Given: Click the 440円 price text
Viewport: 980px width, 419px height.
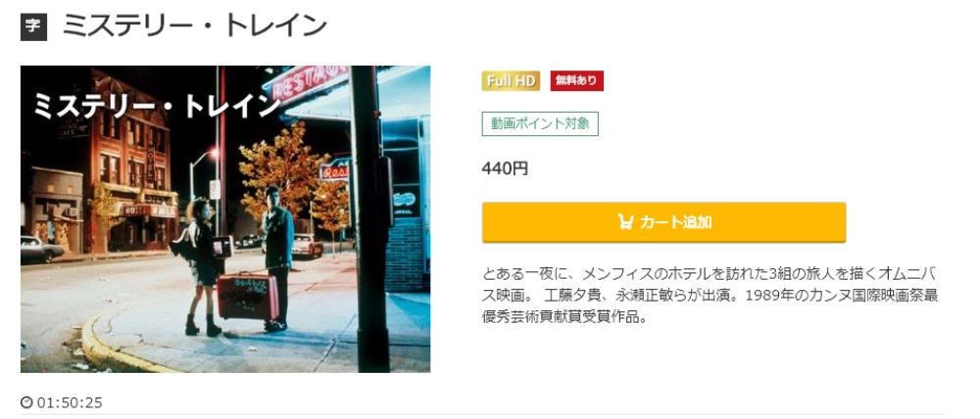Looking at the screenshot, I should click(505, 168).
